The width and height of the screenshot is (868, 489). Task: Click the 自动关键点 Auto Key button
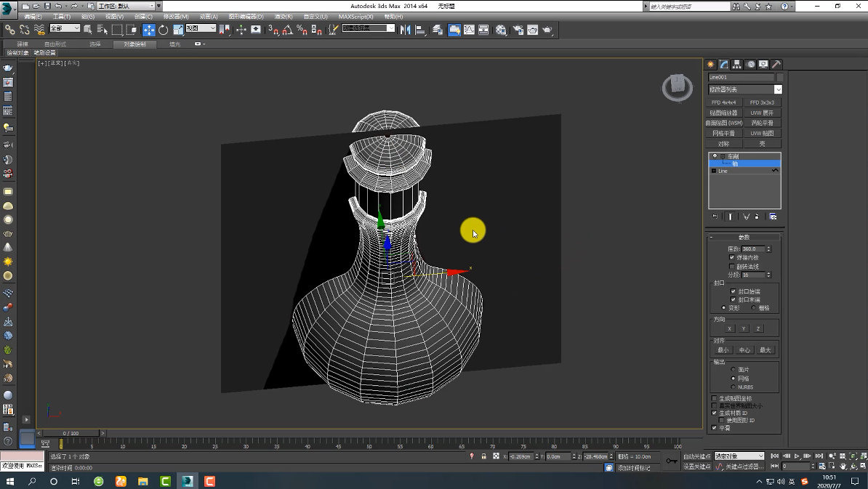pos(697,456)
